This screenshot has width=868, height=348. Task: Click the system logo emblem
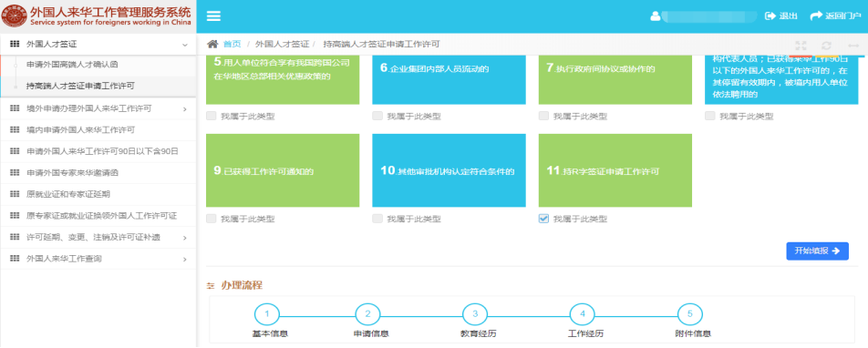[x=15, y=16]
